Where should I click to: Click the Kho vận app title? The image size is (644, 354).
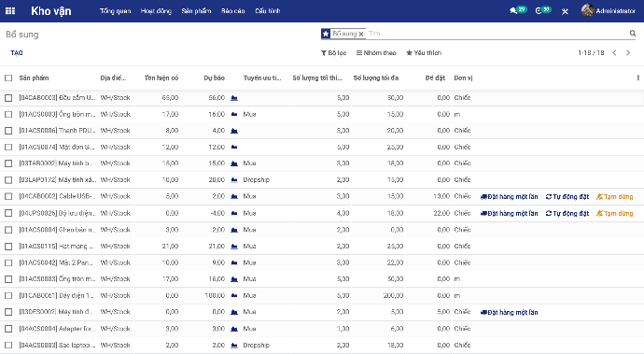pyautogui.click(x=51, y=11)
